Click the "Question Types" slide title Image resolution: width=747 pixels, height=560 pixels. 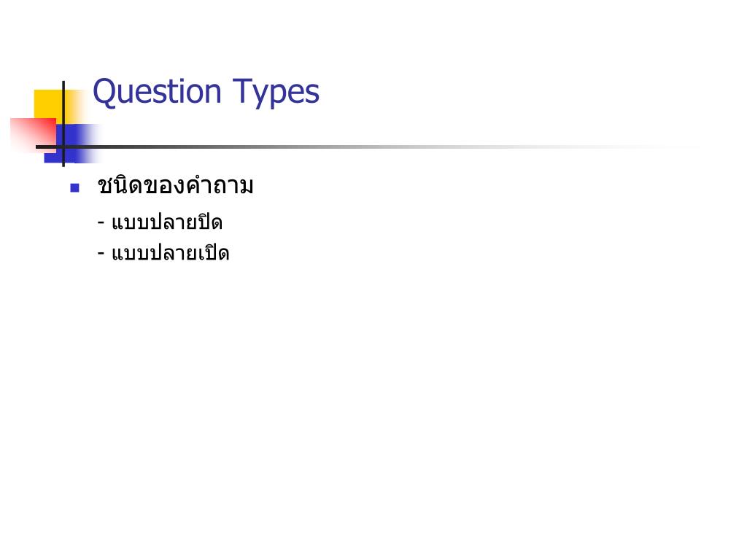(206, 92)
